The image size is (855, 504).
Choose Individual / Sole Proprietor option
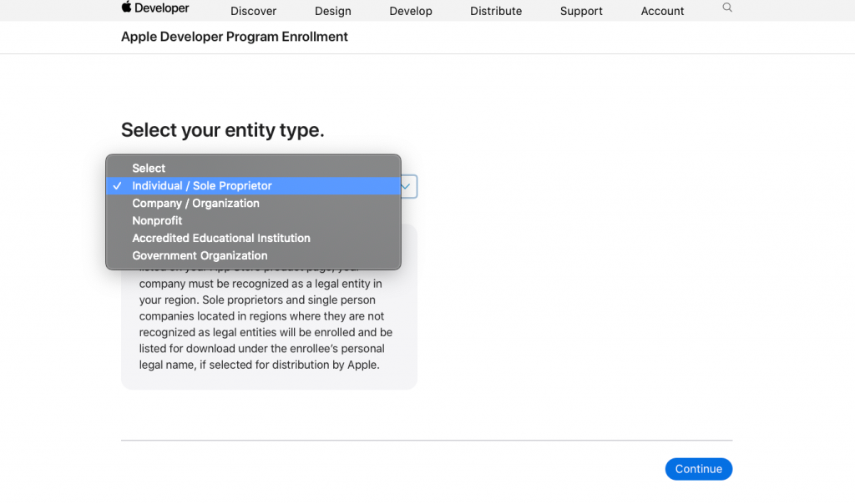(x=254, y=186)
